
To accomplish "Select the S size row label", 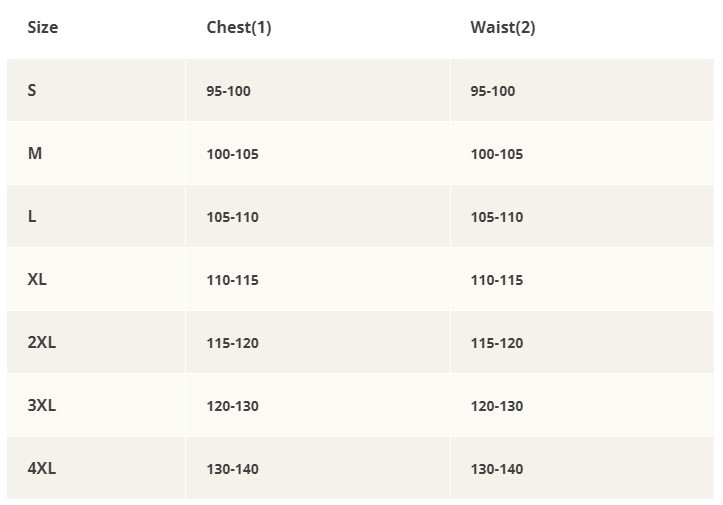I will (x=32, y=90).
